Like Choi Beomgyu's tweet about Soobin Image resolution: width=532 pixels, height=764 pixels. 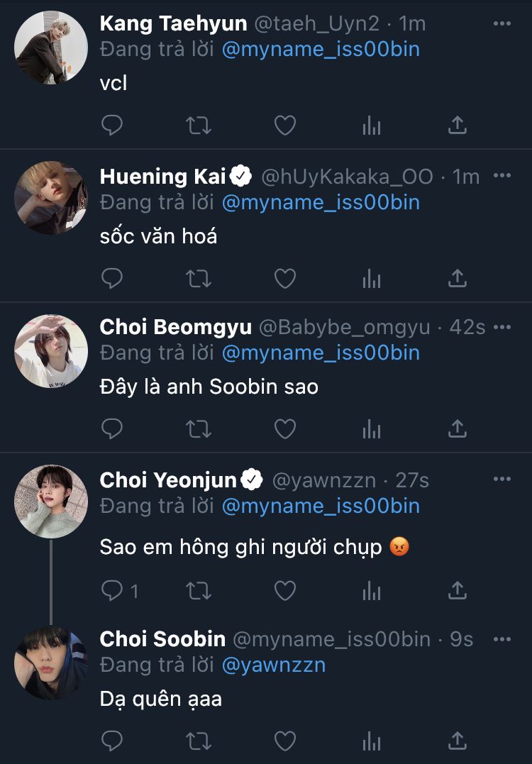pos(285,428)
